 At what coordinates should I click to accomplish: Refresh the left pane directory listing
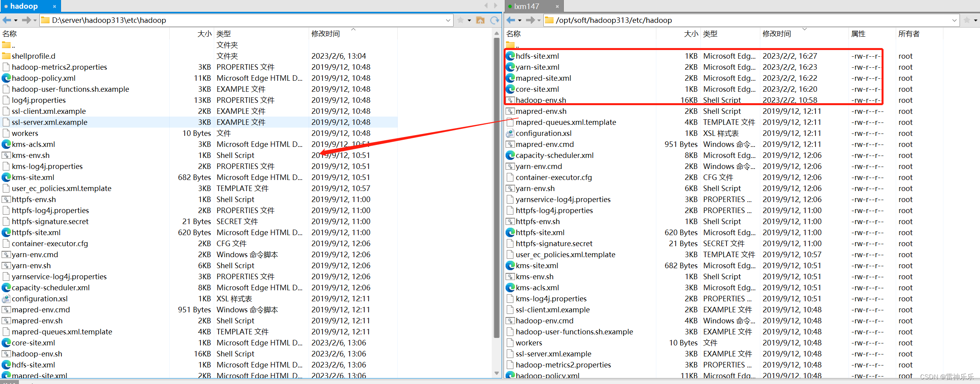[495, 20]
